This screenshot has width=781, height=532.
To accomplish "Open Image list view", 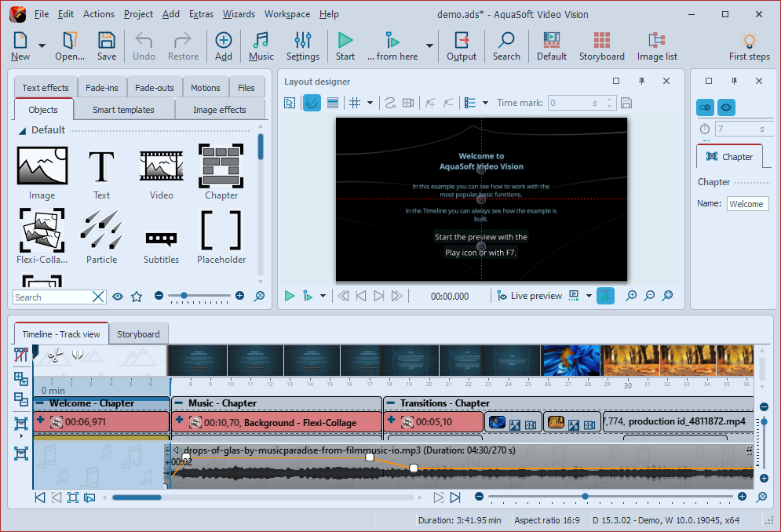I will click(658, 46).
